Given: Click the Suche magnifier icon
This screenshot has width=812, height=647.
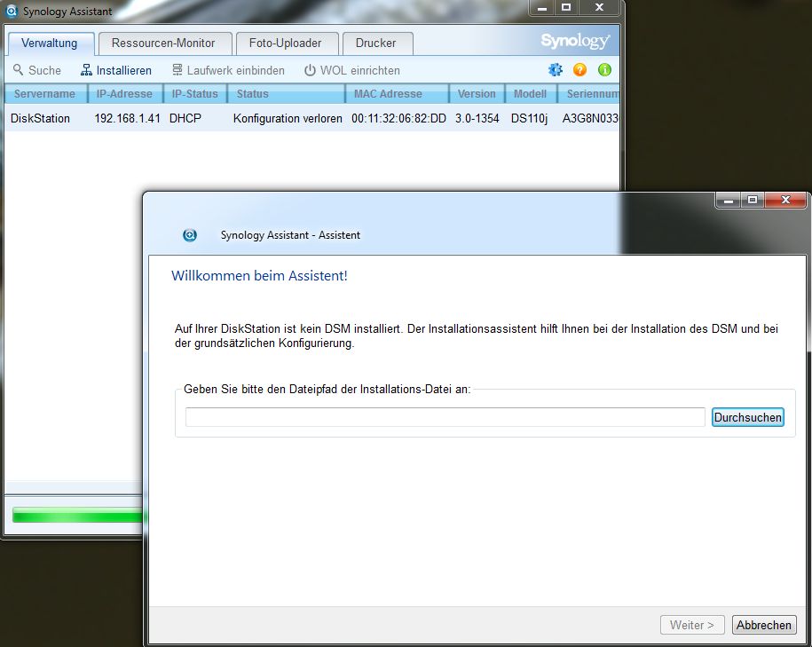Looking at the screenshot, I should (x=19, y=70).
